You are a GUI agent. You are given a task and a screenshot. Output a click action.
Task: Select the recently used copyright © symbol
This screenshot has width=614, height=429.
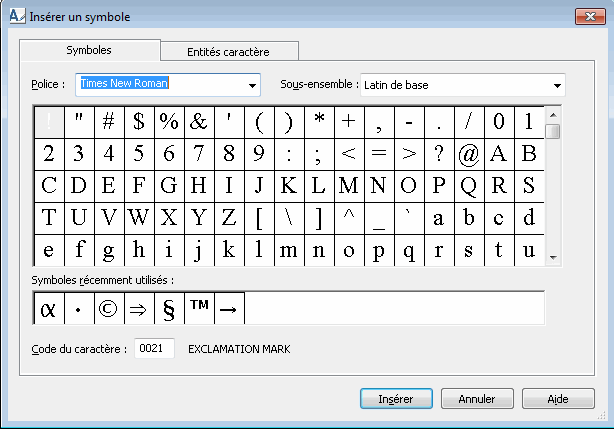(109, 308)
